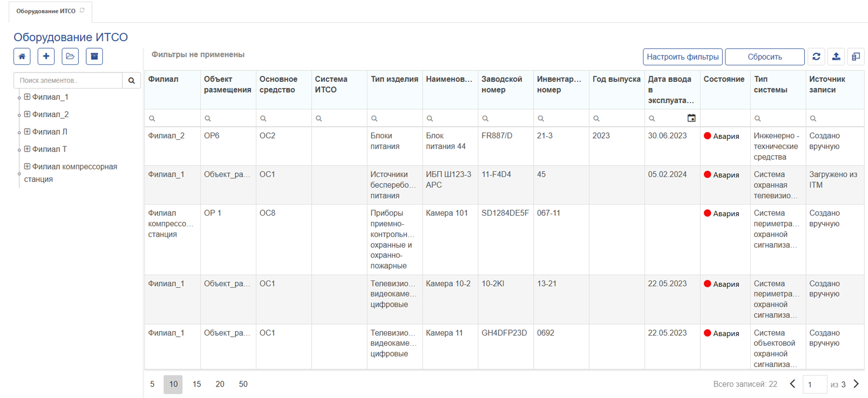Screen dimensions: 868x398
Task: Expand the Филиал Т tree node
Action: click(x=27, y=149)
